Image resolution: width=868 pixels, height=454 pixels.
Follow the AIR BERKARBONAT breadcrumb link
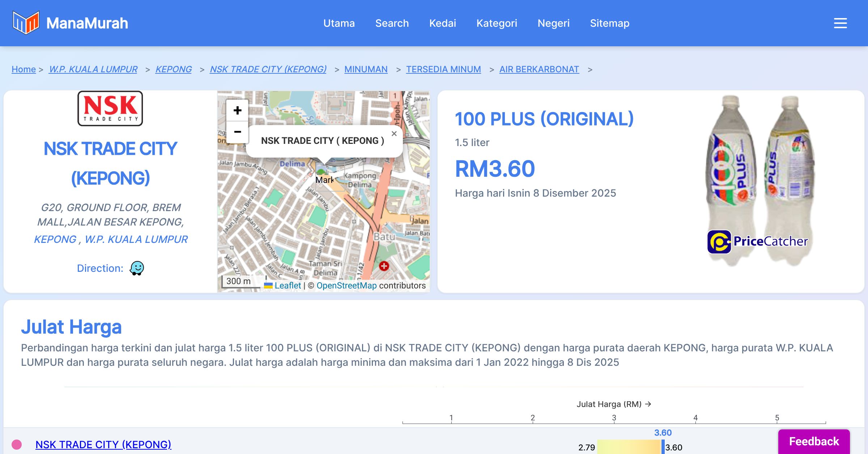(539, 69)
